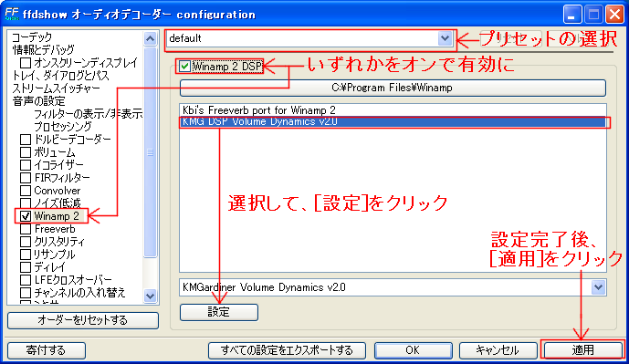Click the OK button

414,350
